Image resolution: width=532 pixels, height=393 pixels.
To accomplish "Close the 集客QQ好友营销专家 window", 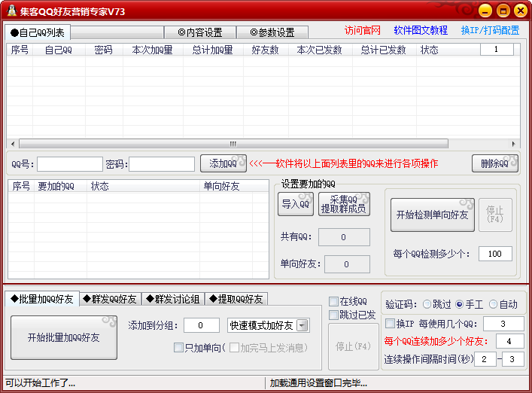I will tap(521, 11).
